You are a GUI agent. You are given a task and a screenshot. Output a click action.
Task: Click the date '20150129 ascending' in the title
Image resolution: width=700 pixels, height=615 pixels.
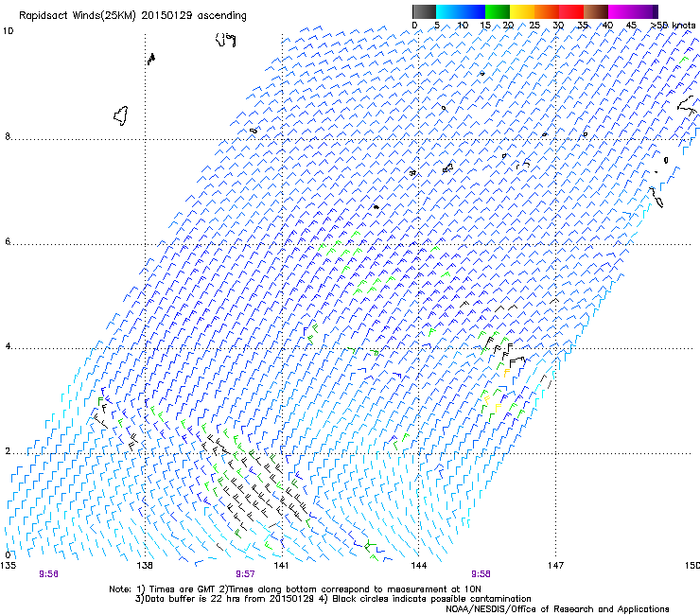coord(194,16)
